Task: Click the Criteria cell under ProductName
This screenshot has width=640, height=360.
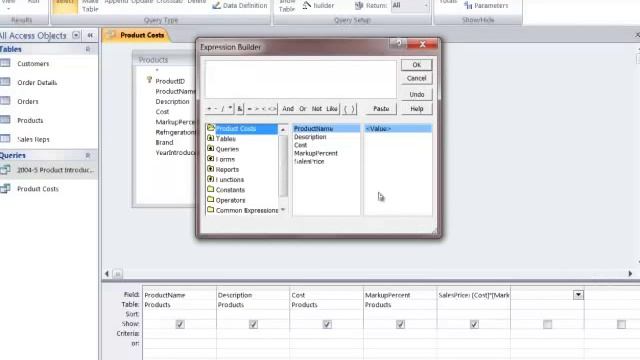Action: [180, 333]
